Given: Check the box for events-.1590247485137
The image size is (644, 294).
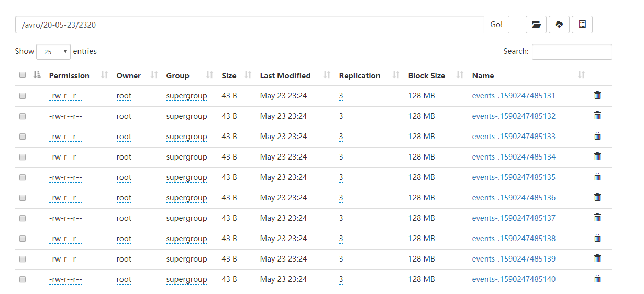Looking at the screenshot, I should [23, 218].
